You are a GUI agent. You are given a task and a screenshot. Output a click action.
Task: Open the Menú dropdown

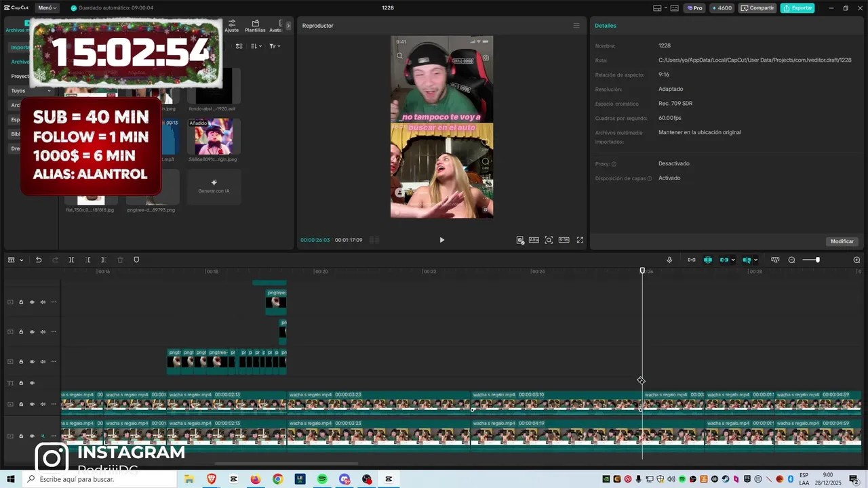point(47,8)
